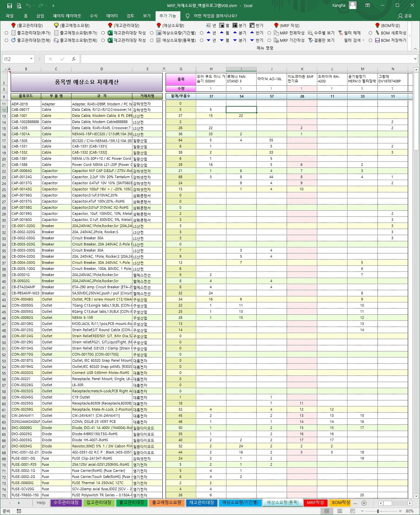
Task: Save the workbook from quick access toolbar
Action: click(x=10, y=6)
